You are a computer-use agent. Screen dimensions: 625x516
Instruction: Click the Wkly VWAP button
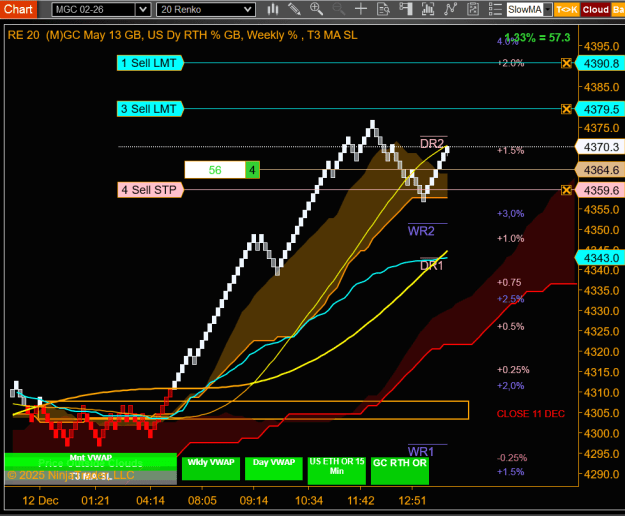(x=211, y=468)
